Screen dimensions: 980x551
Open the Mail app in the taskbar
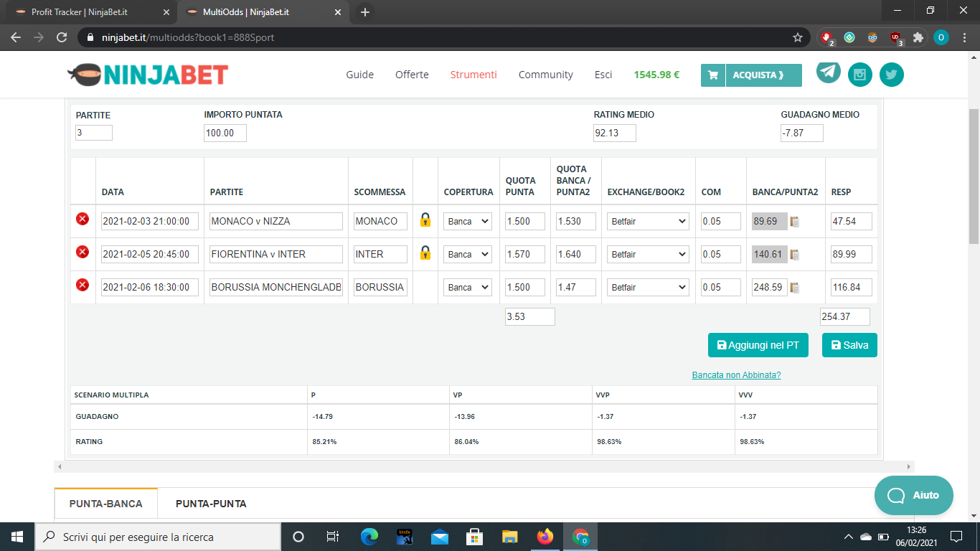[x=440, y=537]
